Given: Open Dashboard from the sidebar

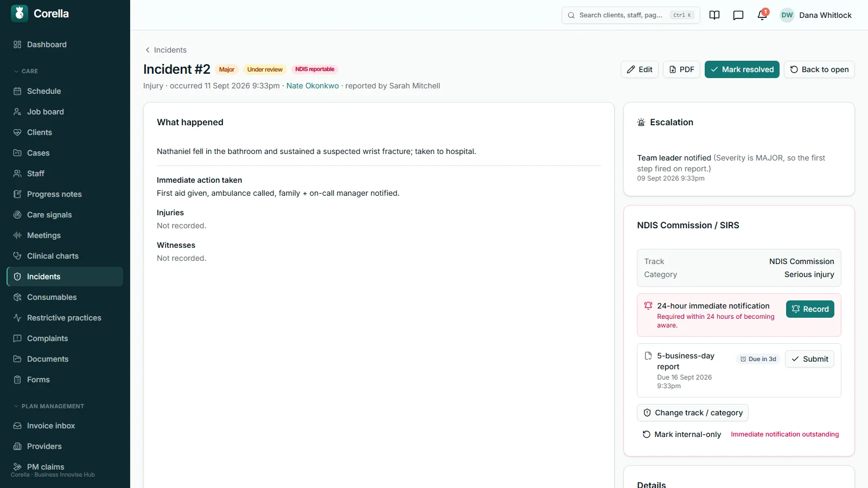Looking at the screenshot, I should coord(65,44).
